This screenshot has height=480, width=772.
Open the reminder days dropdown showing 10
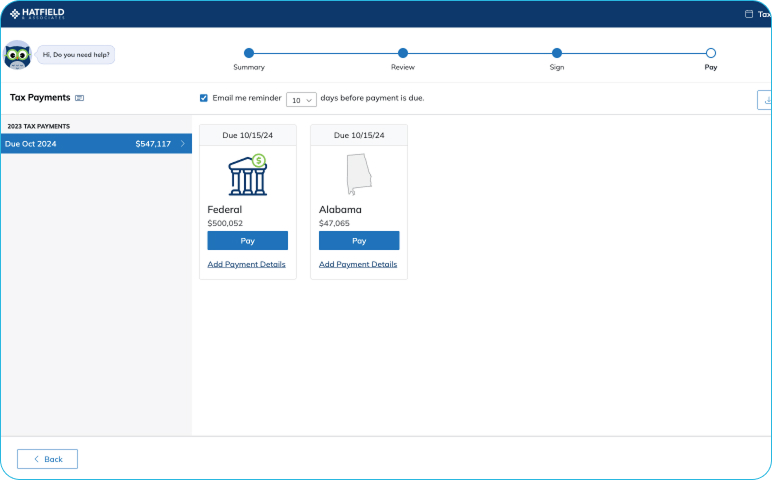click(301, 99)
